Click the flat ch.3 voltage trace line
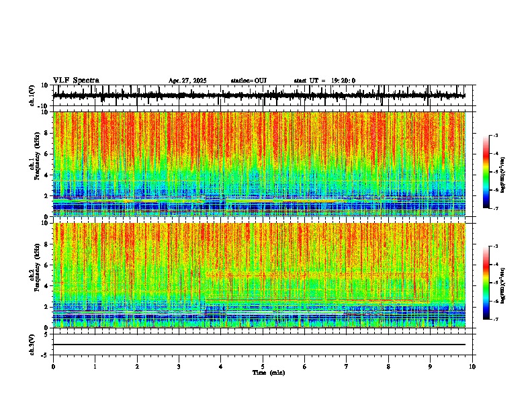 click(259, 345)
